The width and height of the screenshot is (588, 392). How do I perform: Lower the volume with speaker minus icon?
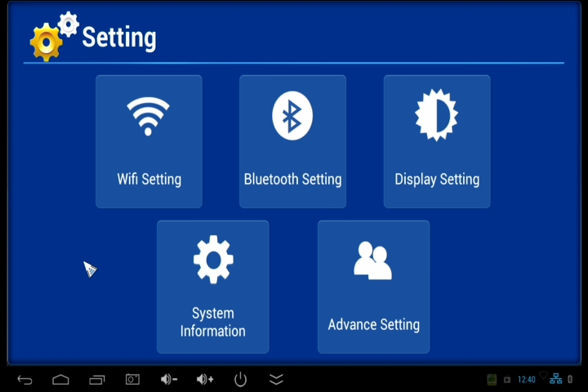[x=168, y=380]
